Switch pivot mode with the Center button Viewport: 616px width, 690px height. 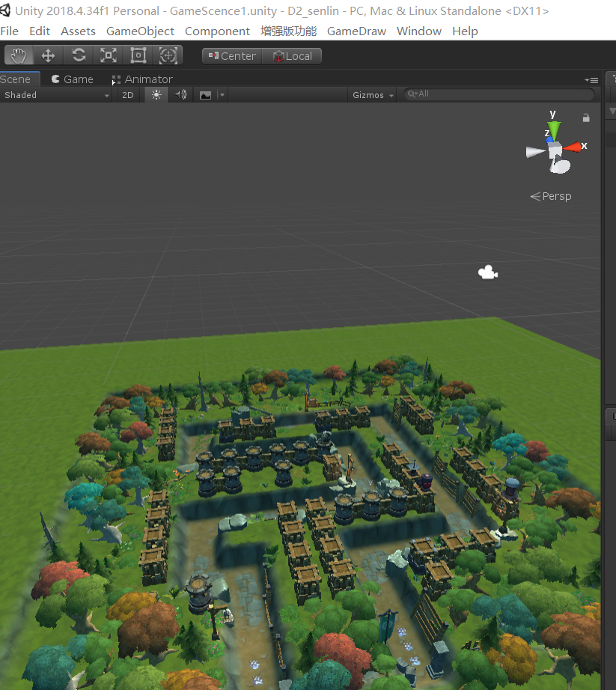[231, 55]
